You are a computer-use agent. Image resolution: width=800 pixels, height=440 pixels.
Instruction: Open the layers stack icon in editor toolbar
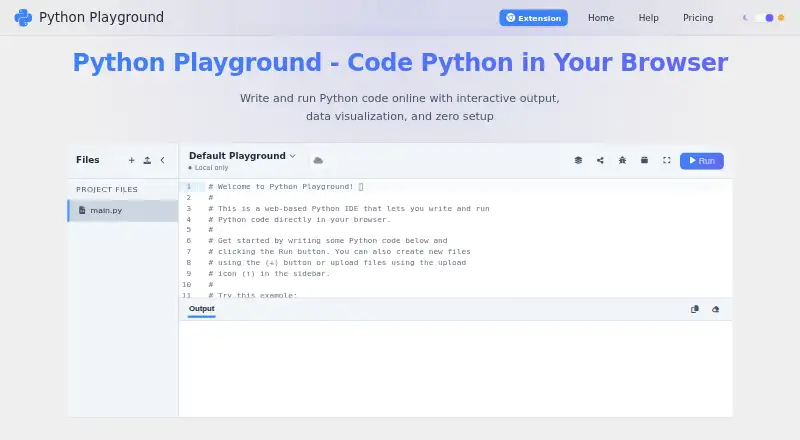point(578,160)
